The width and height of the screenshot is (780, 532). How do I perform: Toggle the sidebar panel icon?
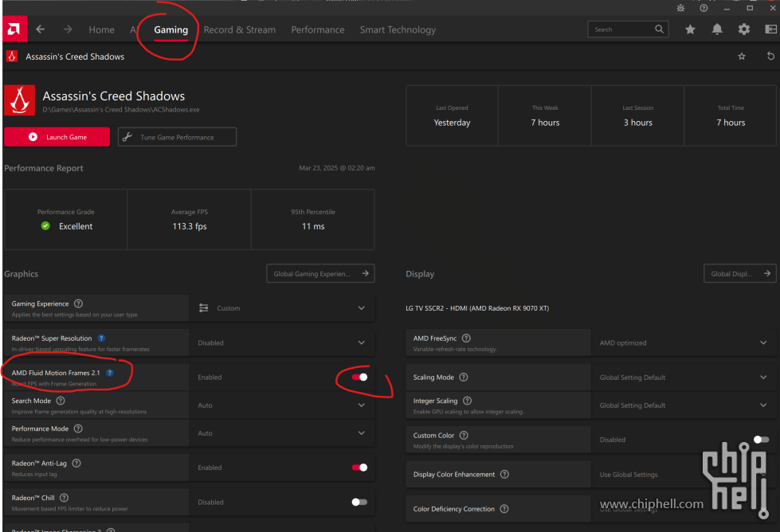pos(770,29)
